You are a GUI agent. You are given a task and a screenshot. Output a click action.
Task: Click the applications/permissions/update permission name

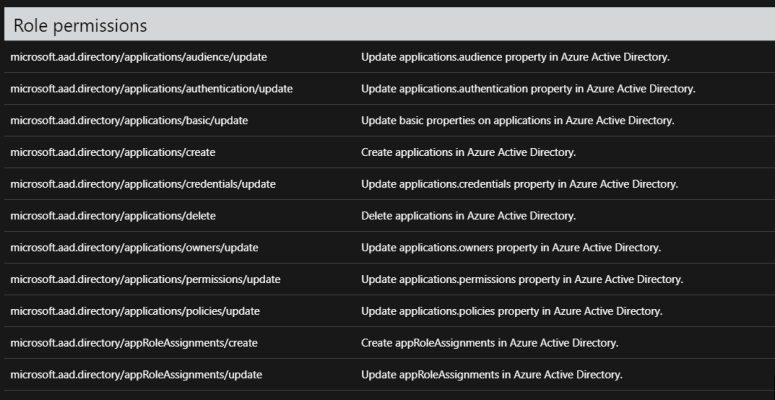point(145,279)
